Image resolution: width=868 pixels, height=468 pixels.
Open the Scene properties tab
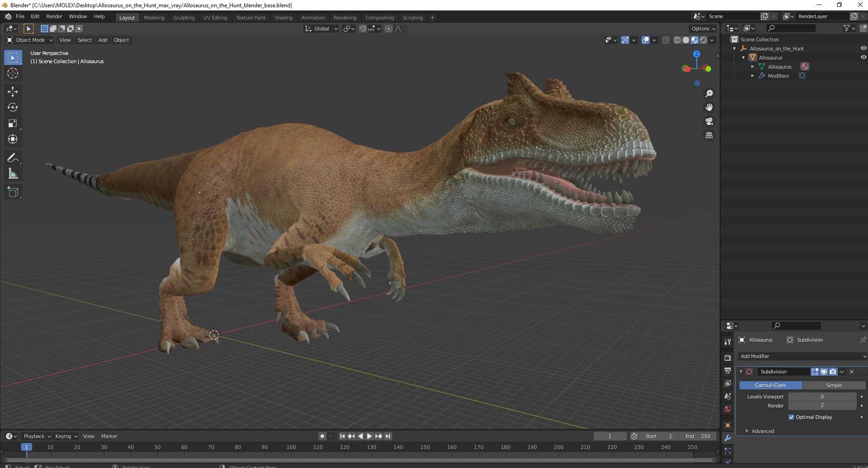coord(728,396)
